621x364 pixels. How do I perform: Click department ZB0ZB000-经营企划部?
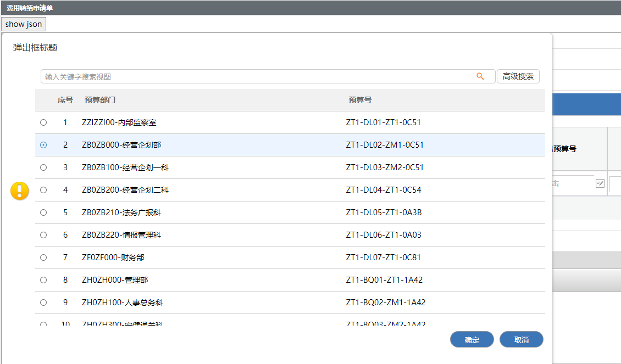tap(121, 145)
